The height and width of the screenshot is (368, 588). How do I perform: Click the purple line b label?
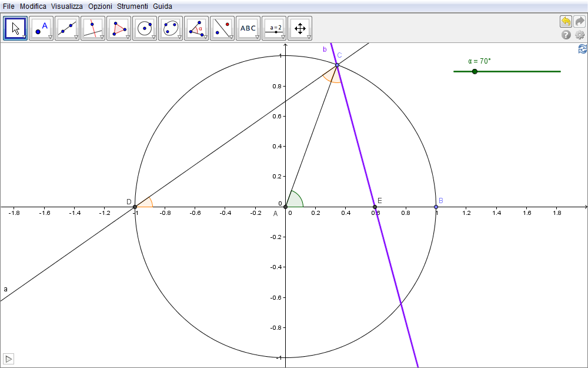point(325,49)
